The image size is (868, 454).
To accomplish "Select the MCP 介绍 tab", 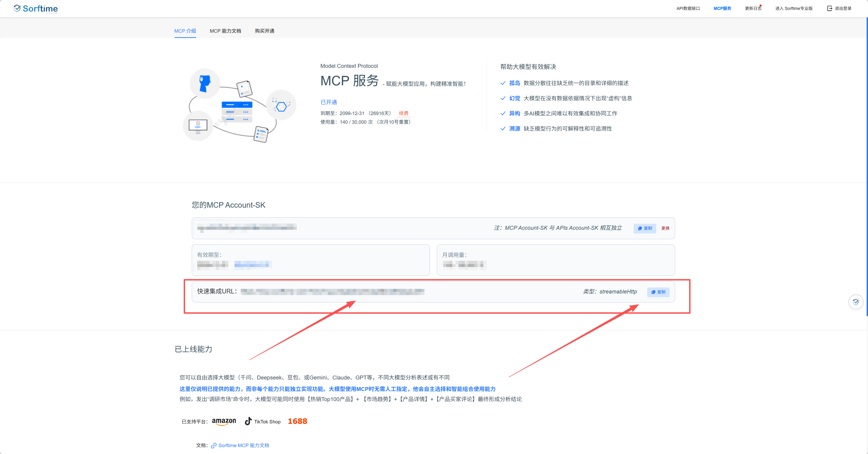I will click(185, 31).
